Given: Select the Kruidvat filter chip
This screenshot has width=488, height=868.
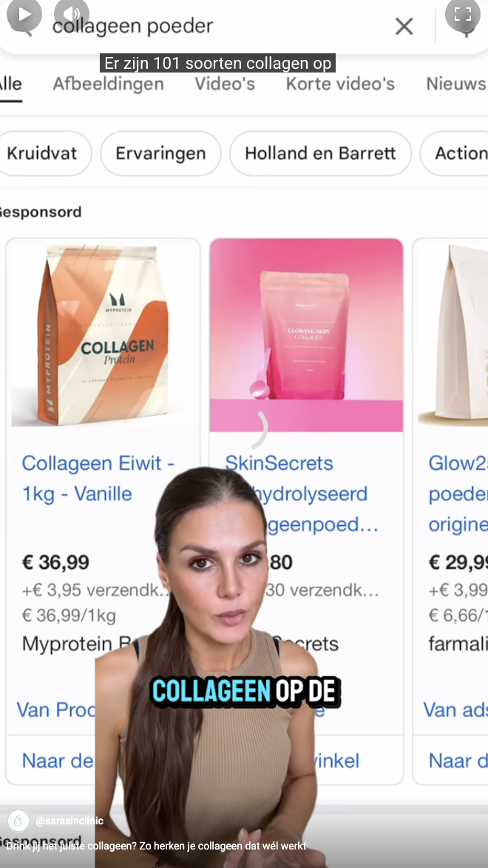Looking at the screenshot, I should 43,153.
